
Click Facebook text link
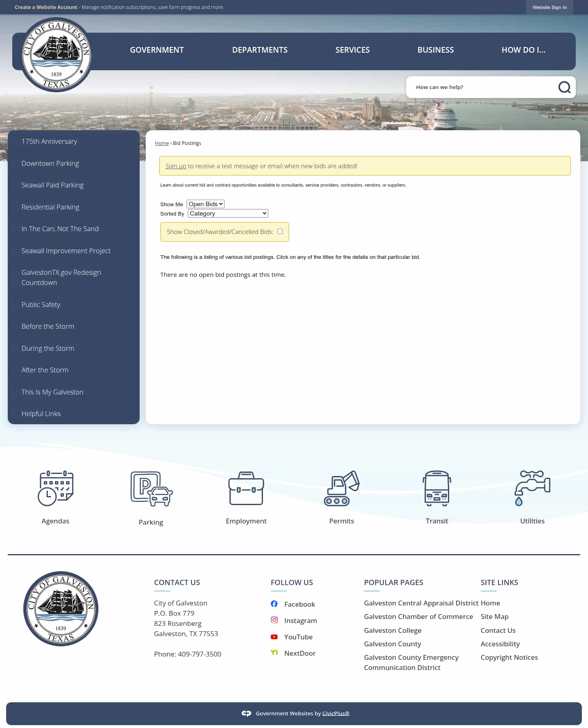pos(299,604)
